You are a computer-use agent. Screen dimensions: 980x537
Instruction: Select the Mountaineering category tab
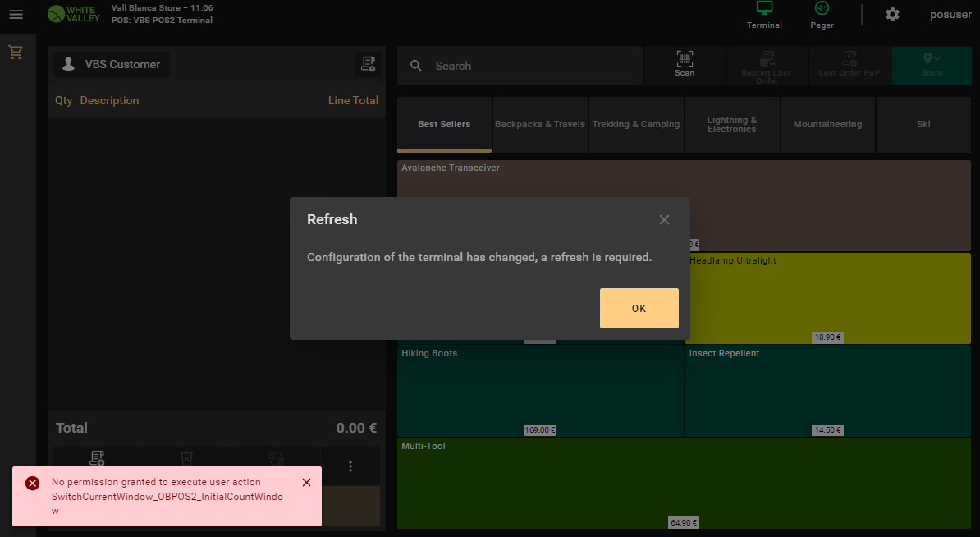(827, 125)
